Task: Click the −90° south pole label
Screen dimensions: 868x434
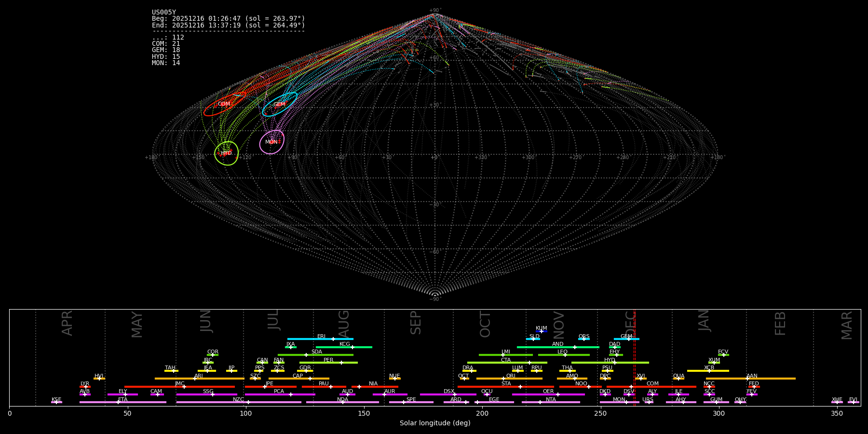Action: click(435, 299)
